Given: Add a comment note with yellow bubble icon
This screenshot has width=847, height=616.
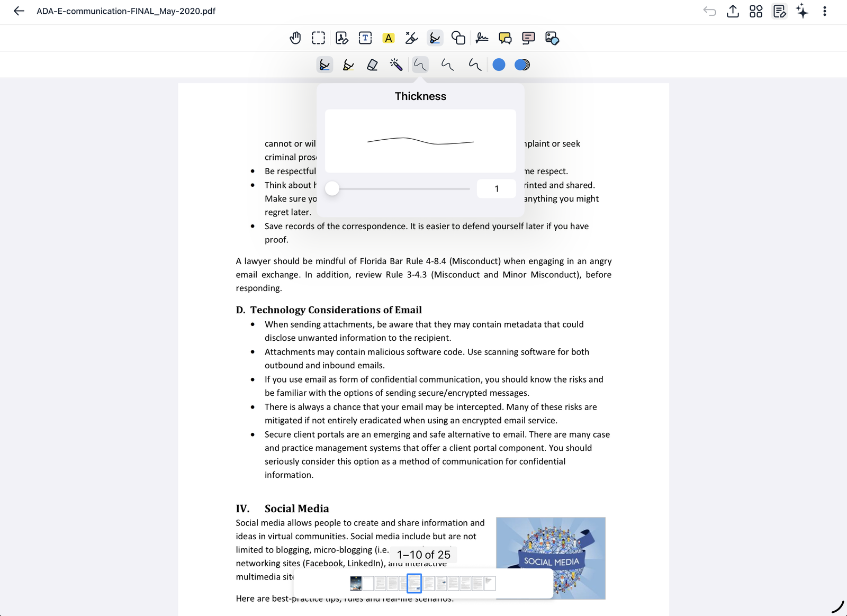Looking at the screenshot, I should tap(505, 38).
